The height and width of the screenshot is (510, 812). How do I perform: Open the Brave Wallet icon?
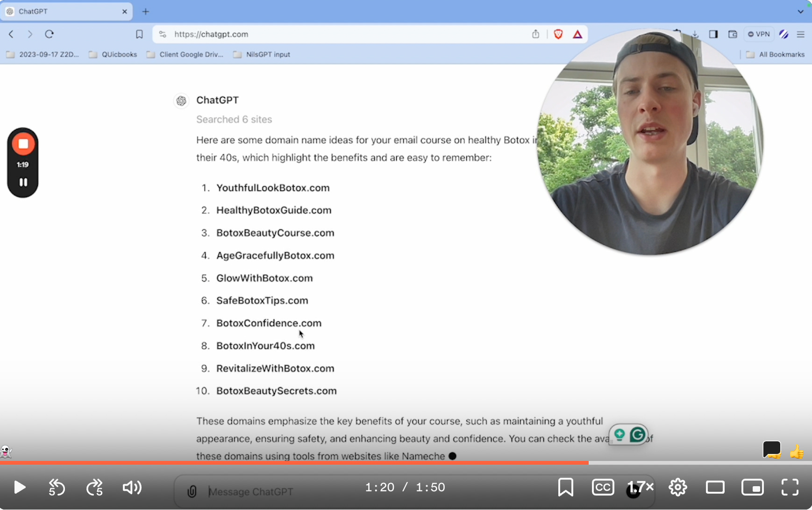(x=733, y=34)
